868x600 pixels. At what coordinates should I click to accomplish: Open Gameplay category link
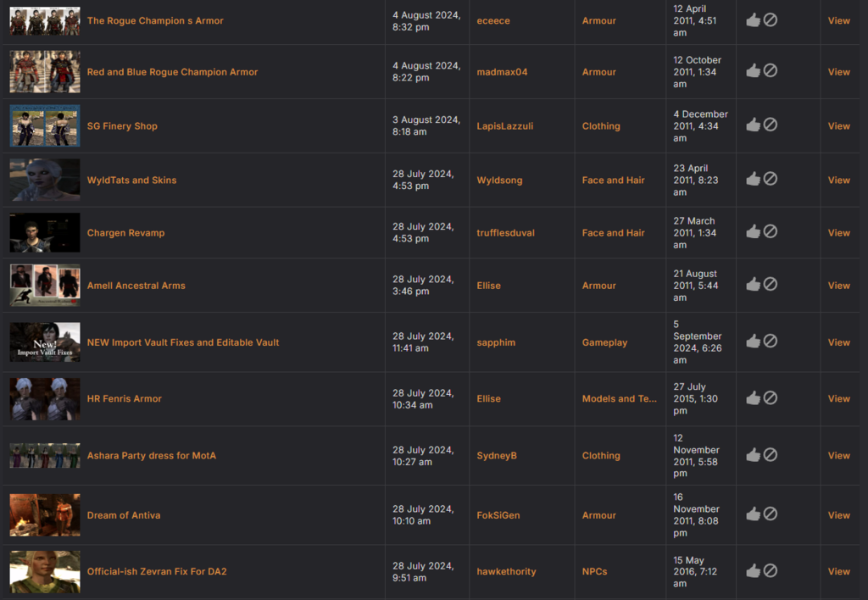604,343
